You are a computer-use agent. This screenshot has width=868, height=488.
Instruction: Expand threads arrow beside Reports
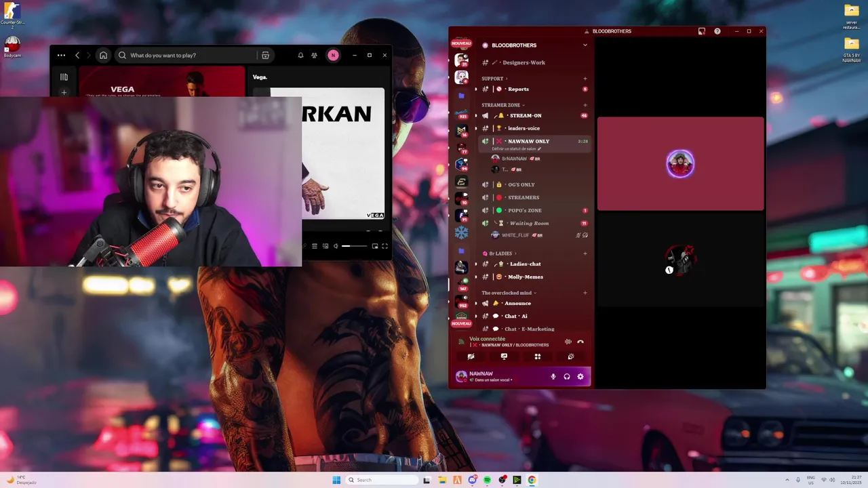pos(475,89)
